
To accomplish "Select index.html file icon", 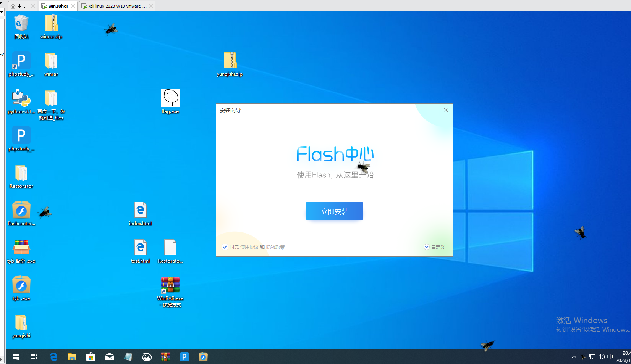I will tap(141, 213).
